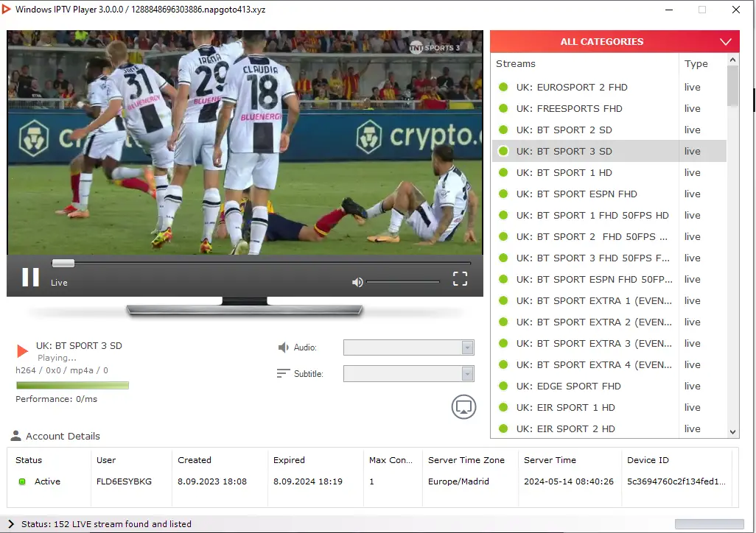This screenshot has height=533, width=756.
Task: Click the Subtitle lines icon
Action: [x=284, y=373]
